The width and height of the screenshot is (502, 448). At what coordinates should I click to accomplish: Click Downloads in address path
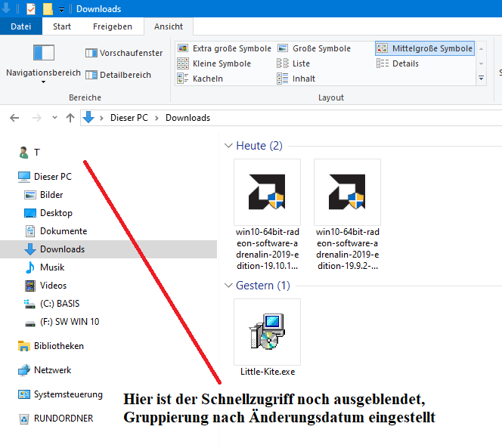tap(187, 118)
